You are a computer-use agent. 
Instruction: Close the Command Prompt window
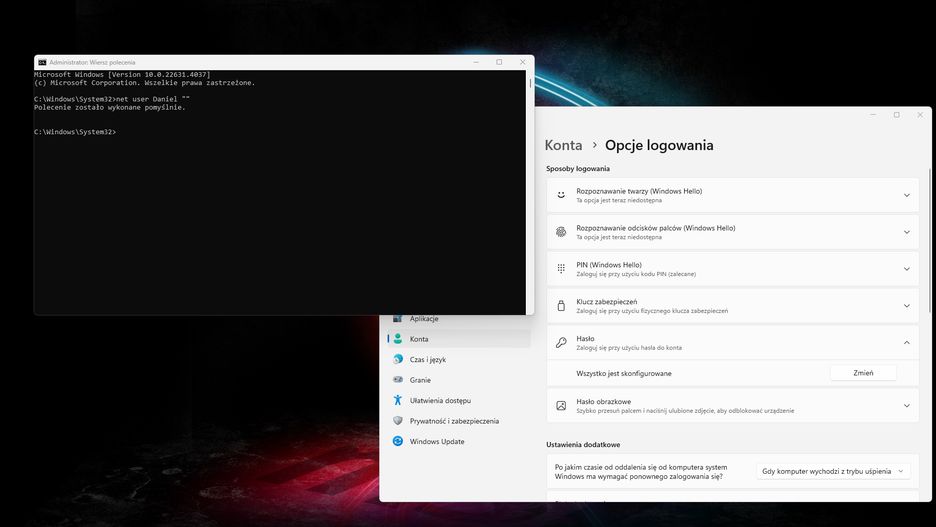point(523,62)
